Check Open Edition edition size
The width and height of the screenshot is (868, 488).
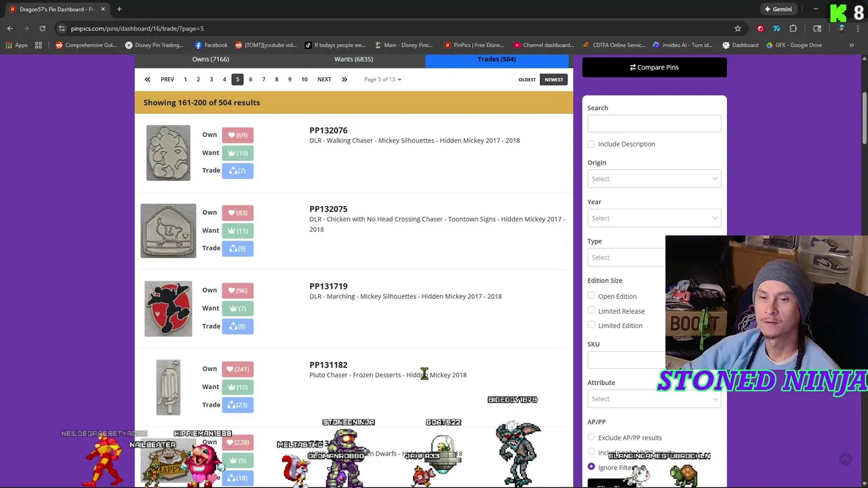point(591,296)
